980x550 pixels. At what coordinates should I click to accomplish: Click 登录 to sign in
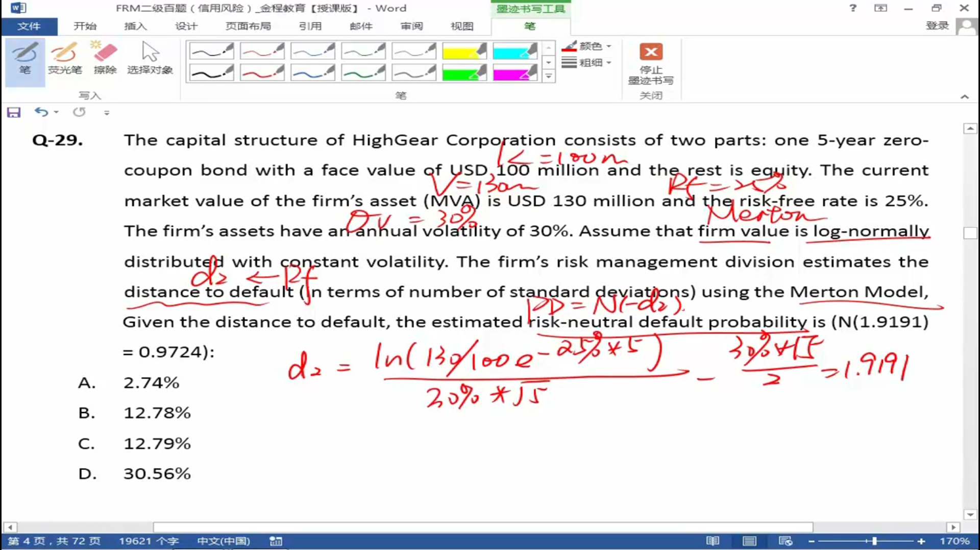937,26
